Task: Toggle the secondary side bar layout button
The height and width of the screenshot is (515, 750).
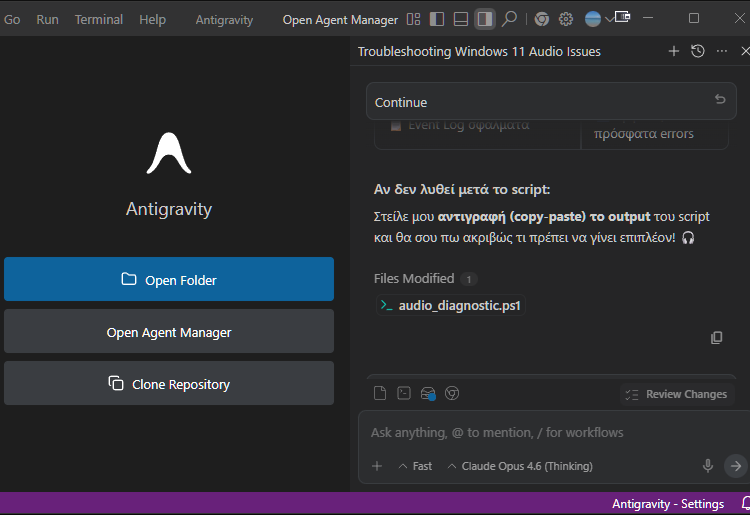Action: tap(484, 19)
